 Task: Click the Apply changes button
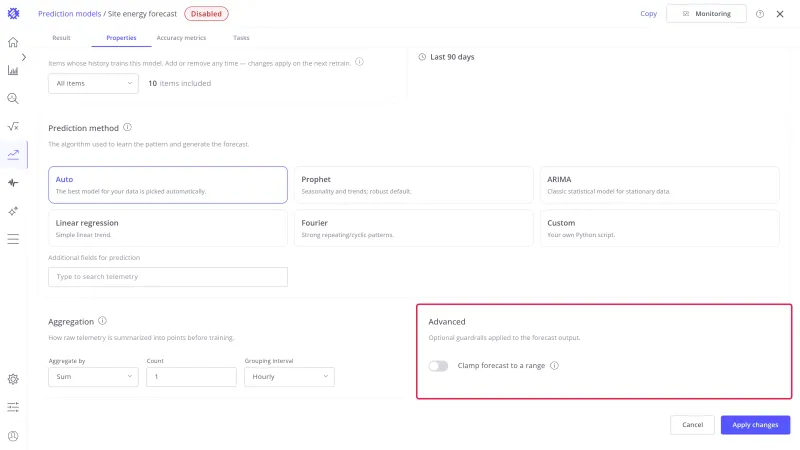point(755,425)
